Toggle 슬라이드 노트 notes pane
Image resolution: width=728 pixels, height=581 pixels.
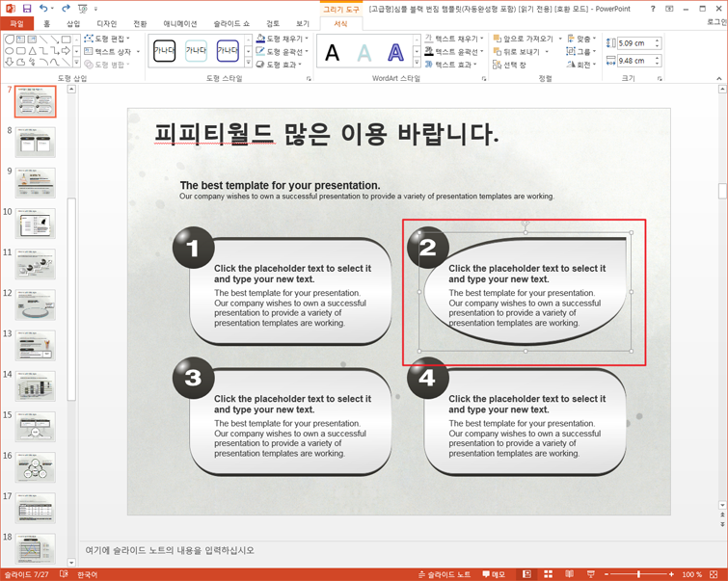click(445, 574)
